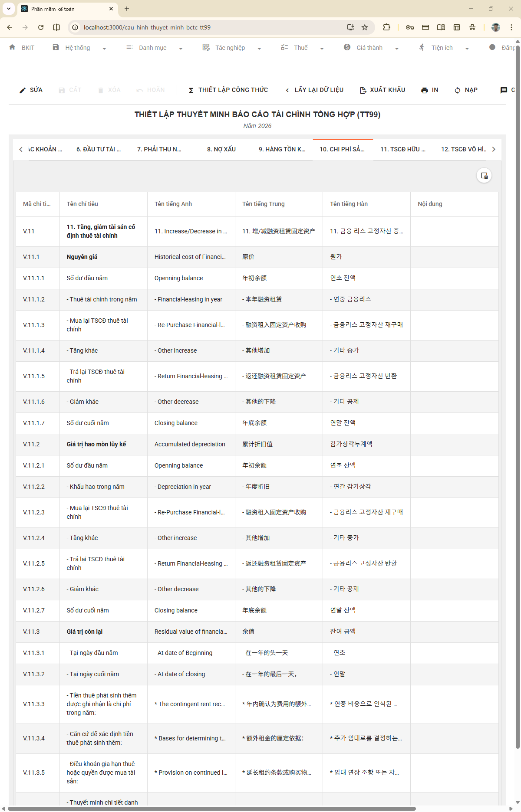
Task: Select the V.11.2.2 Depreciation in year cell
Action: pos(191,487)
